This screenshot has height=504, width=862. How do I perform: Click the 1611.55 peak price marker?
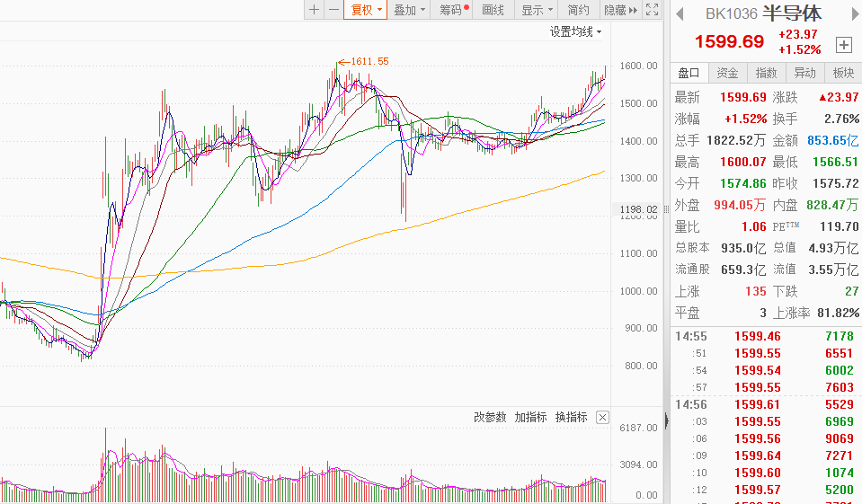click(x=369, y=61)
